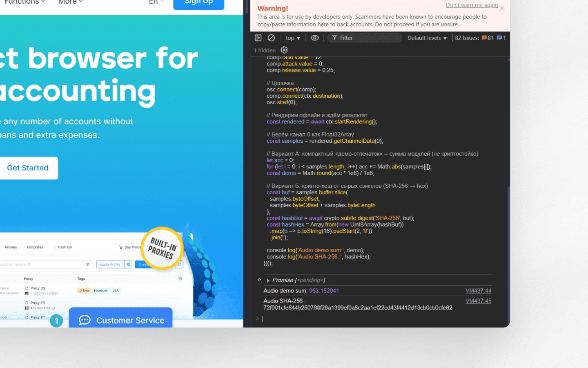This screenshot has height=368, width=588.
Task: Click the 'let acc = 0;' code line
Action: [x=280, y=160]
